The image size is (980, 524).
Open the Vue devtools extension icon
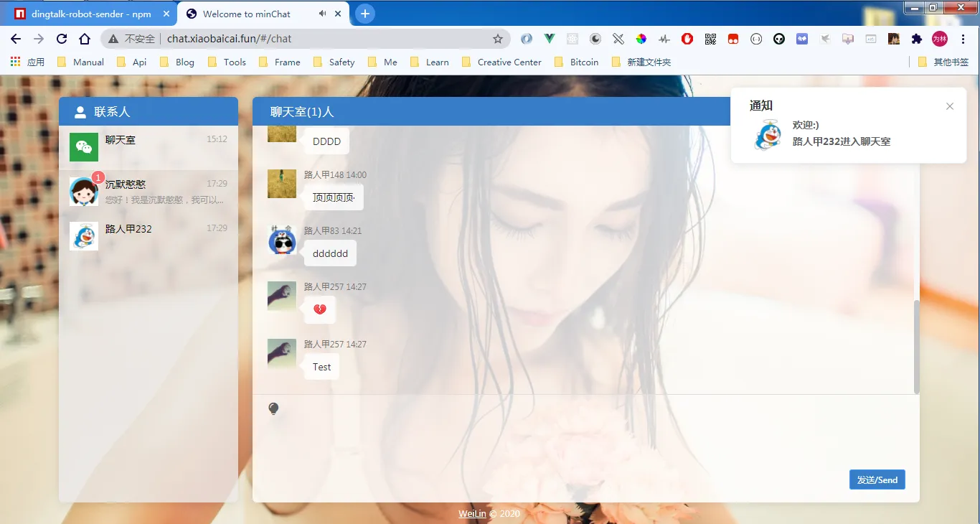point(550,39)
